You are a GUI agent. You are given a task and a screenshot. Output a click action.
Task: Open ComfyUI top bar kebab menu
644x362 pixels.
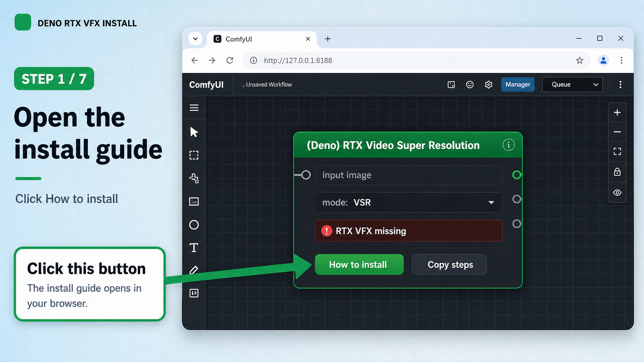pyautogui.click(x=620, y=85)
